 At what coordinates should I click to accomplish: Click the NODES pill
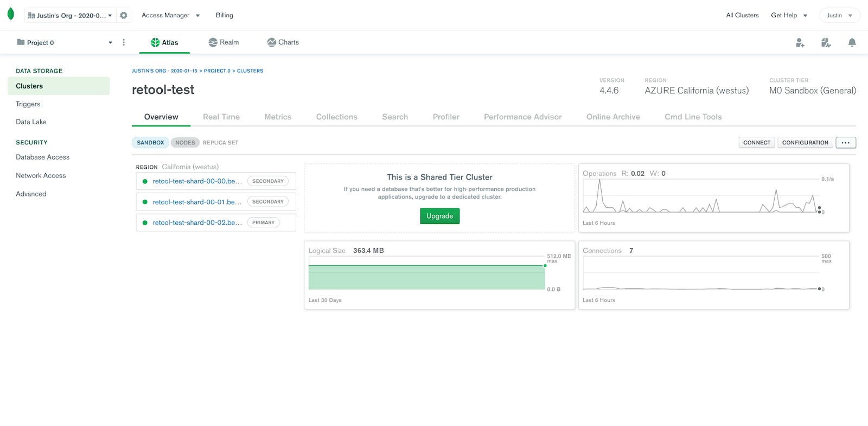[x=185, y=143]
